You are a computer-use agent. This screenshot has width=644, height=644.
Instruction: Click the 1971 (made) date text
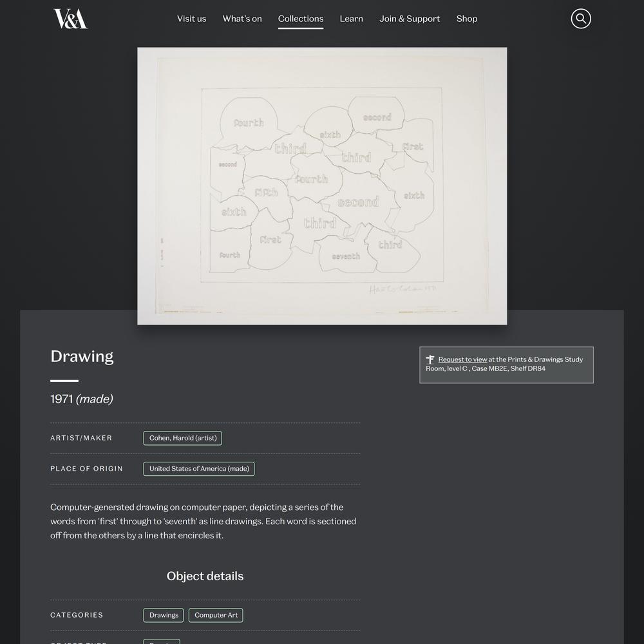point(82,399)
